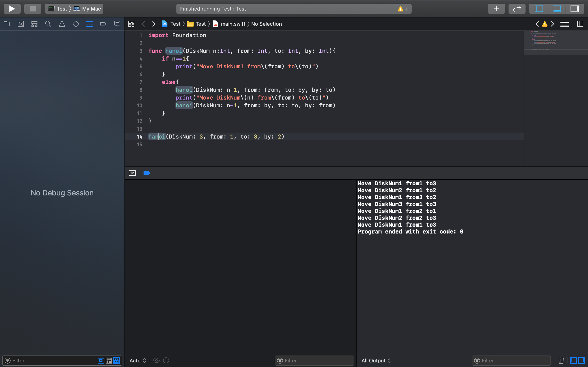Image resolution: width=588 pixels, height=367 pixels.
Task: Open the Project navigator folder icon
Action: pyautogui.click(x=7, y=24)
